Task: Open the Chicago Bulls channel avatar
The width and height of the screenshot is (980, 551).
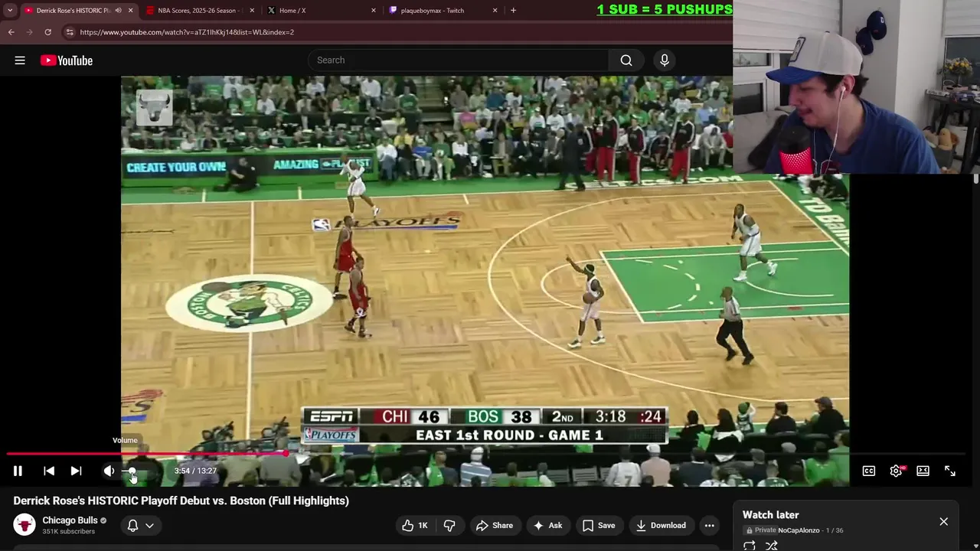Action: [24, 525]
